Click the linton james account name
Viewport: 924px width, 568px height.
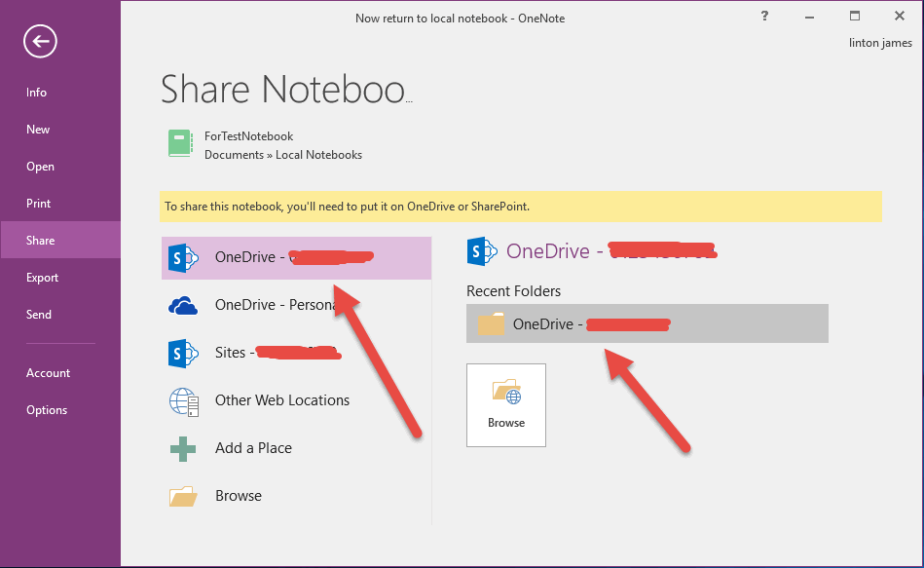pos(880,43)
